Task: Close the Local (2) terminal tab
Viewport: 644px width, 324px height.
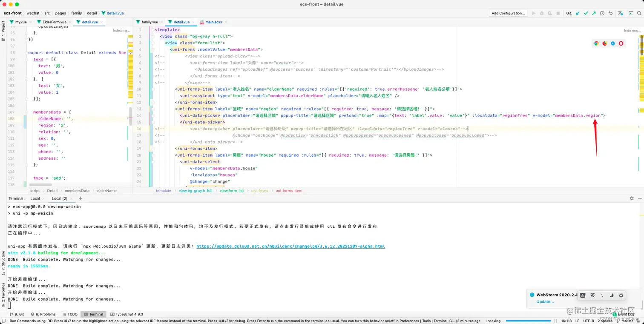Action: 71,198
